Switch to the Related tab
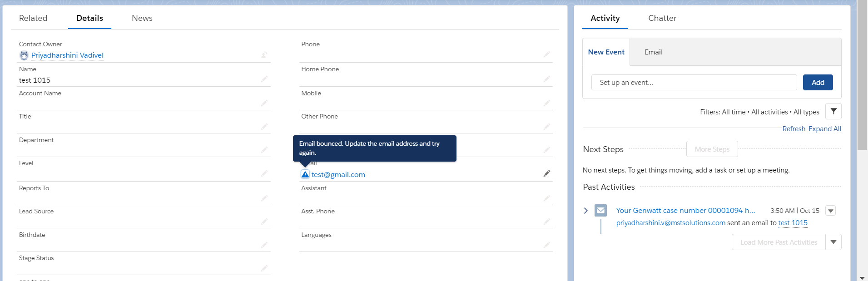 pos(33,18)
